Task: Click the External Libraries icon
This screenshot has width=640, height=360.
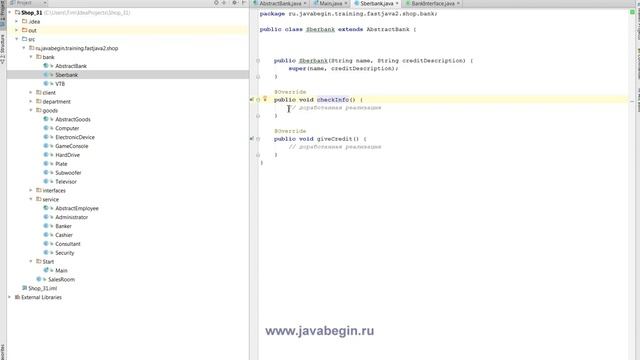Action: [x=18, y=297]
